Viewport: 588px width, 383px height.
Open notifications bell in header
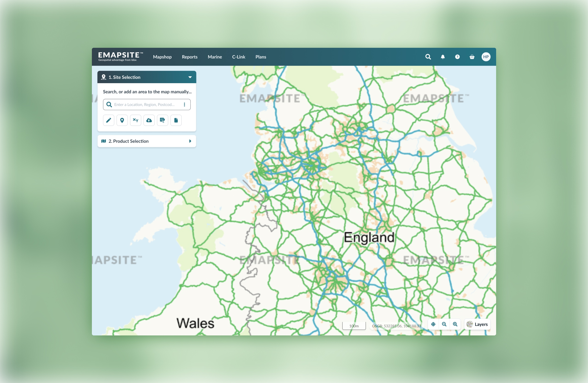[443, 57]
